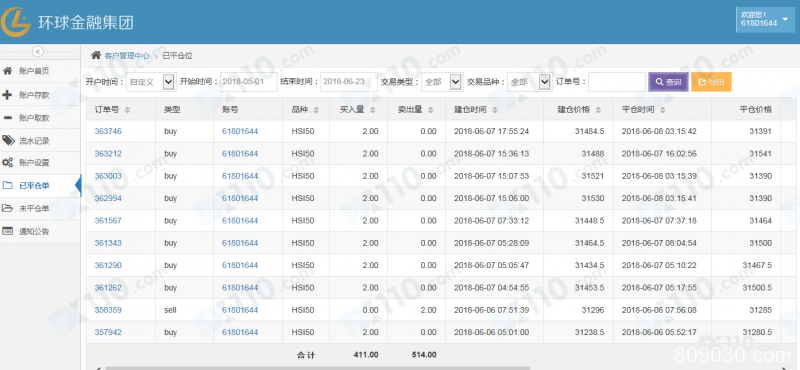800x370 pixels.
Task: Collapse the sidebar with the double-arrow button
Action: [39, 52]
